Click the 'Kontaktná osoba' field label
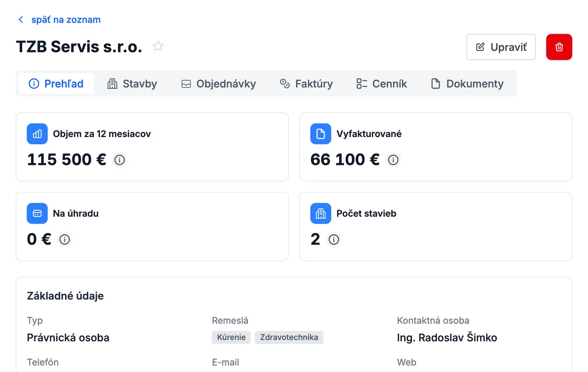 tap(433, 321)
